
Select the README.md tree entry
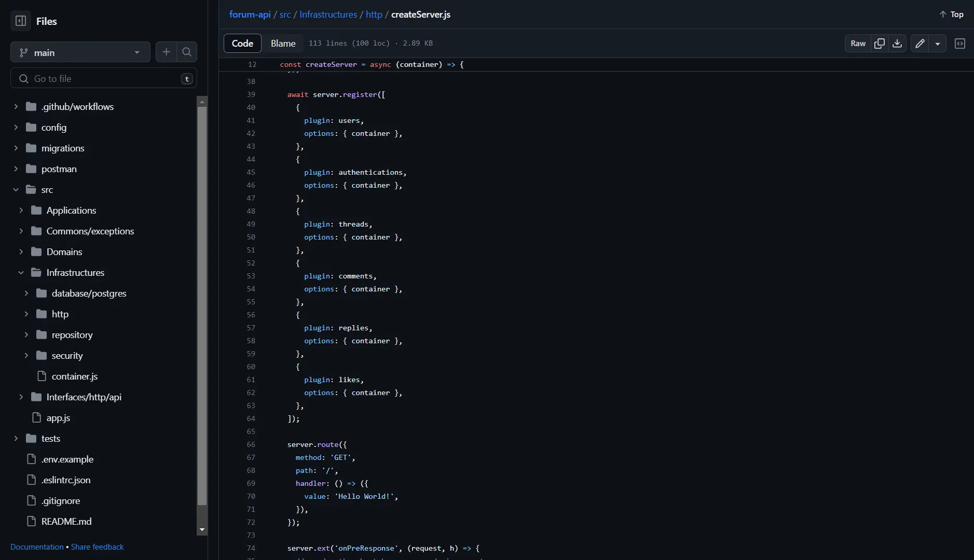(66, 521)
